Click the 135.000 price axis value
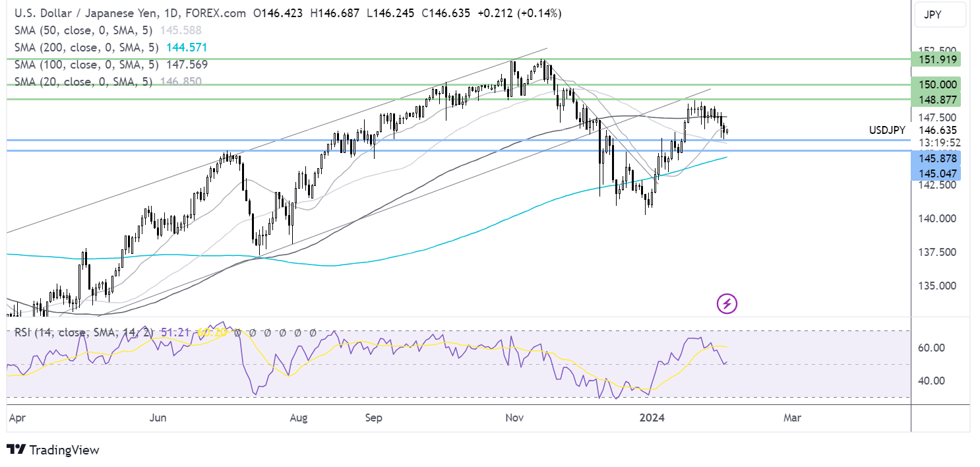This screenshot has height=467, width=980. click(938, 286)
